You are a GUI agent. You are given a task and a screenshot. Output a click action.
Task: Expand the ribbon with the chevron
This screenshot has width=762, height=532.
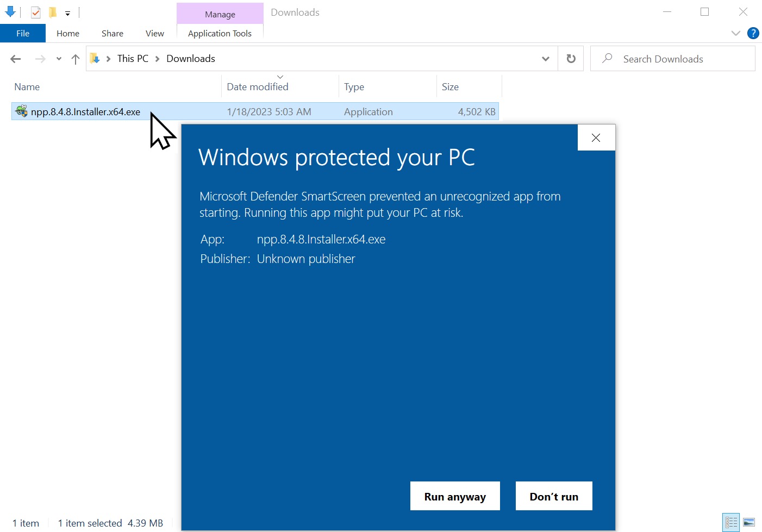point(736,33)
